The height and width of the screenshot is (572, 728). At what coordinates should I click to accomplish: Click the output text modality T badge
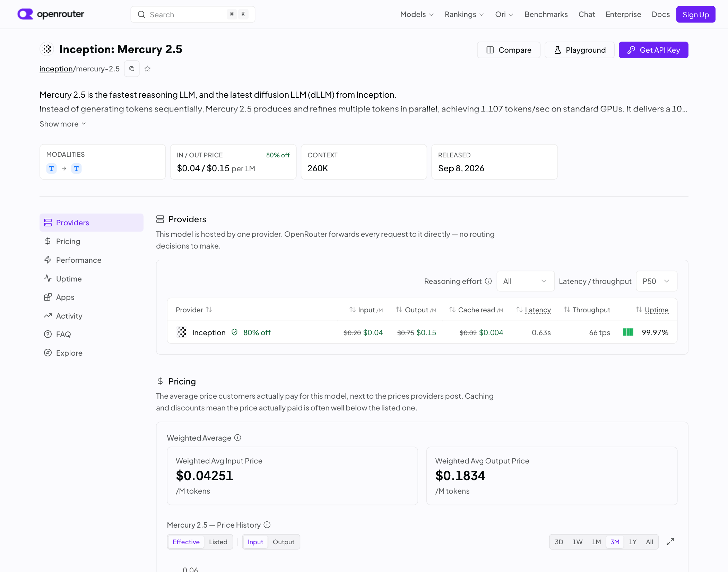tap(76, 168)
